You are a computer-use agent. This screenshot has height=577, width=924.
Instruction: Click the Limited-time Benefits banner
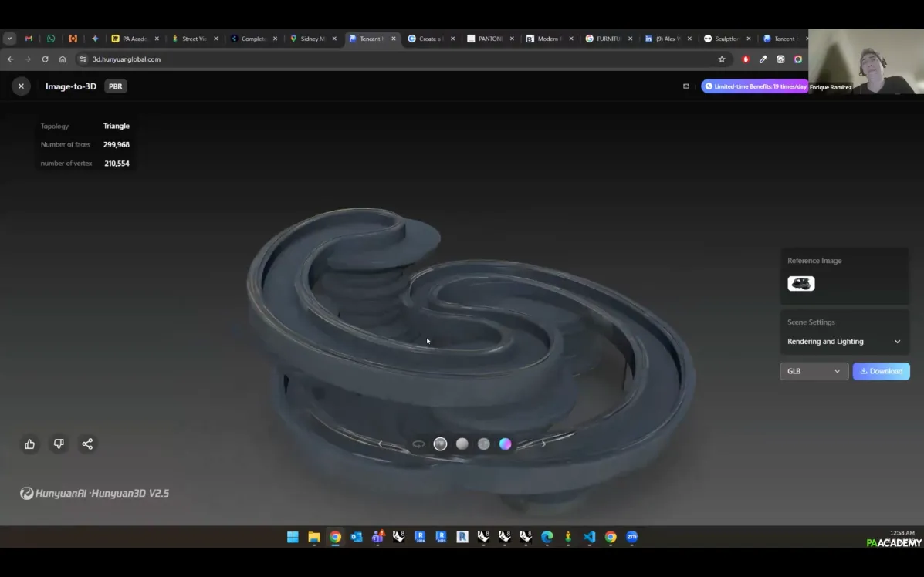(x=755, y=86)
